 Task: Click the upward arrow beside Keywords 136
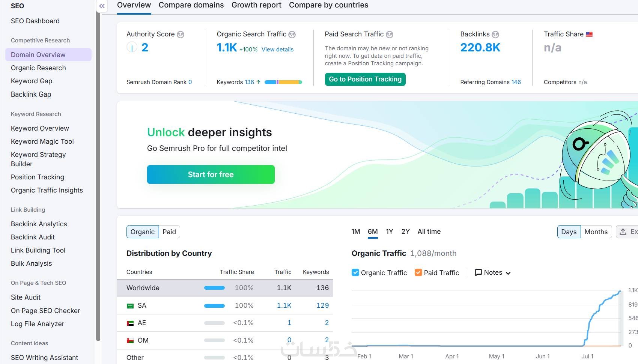(x=258, y=82)
